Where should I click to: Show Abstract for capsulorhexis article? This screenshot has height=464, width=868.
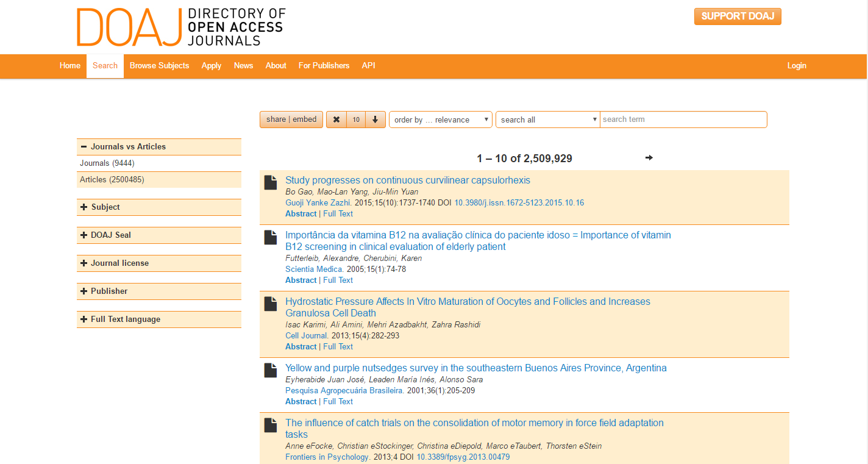click(301, 214)
